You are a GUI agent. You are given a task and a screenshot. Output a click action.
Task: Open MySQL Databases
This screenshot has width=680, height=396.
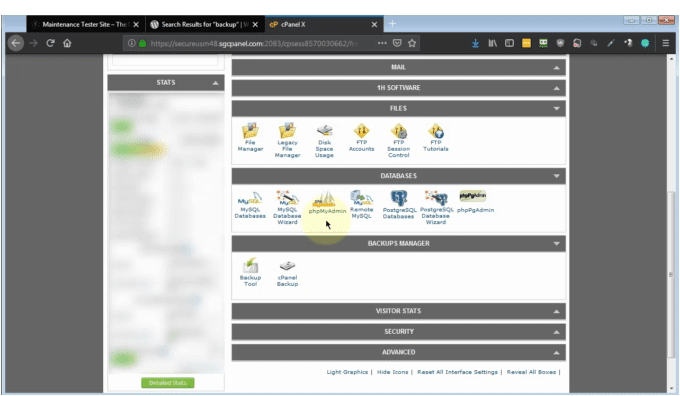tap(250, 204)
